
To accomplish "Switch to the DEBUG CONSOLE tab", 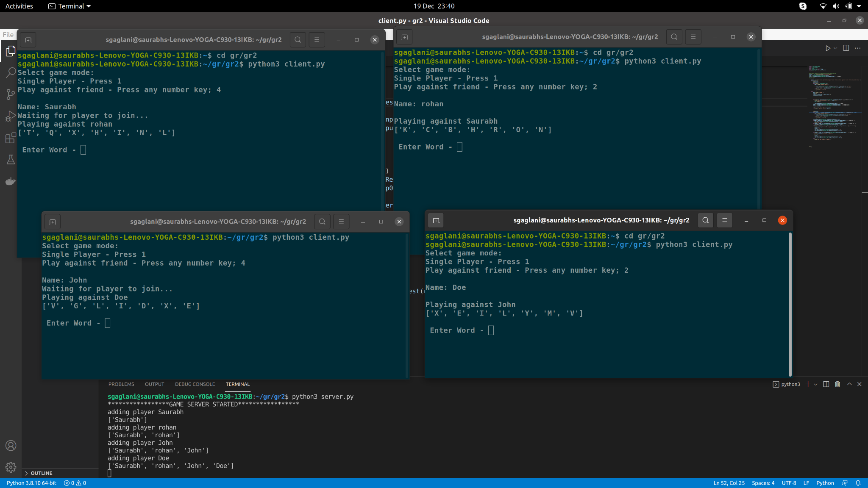I will pyautogui.click(x=195, y=384).
